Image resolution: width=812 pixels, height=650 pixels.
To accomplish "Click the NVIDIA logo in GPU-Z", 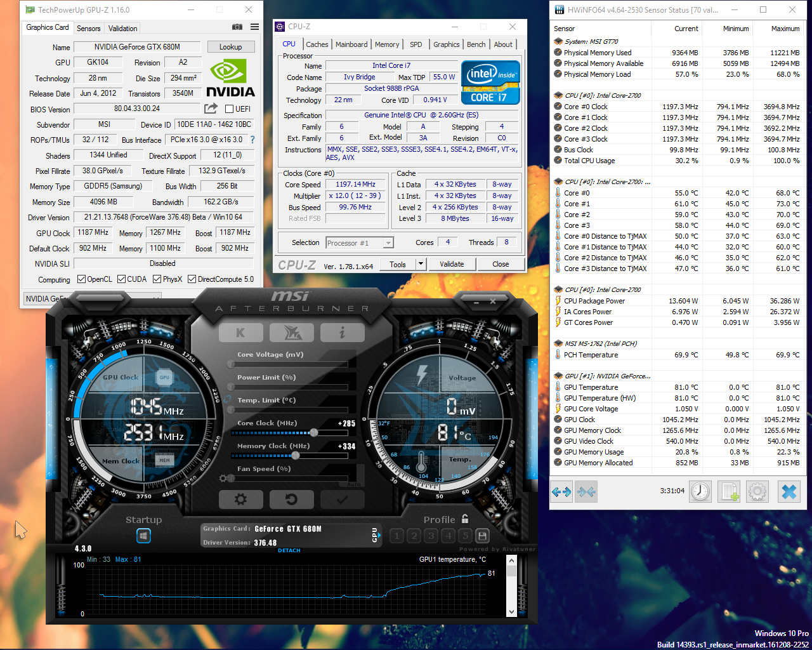I will [231, 78].
